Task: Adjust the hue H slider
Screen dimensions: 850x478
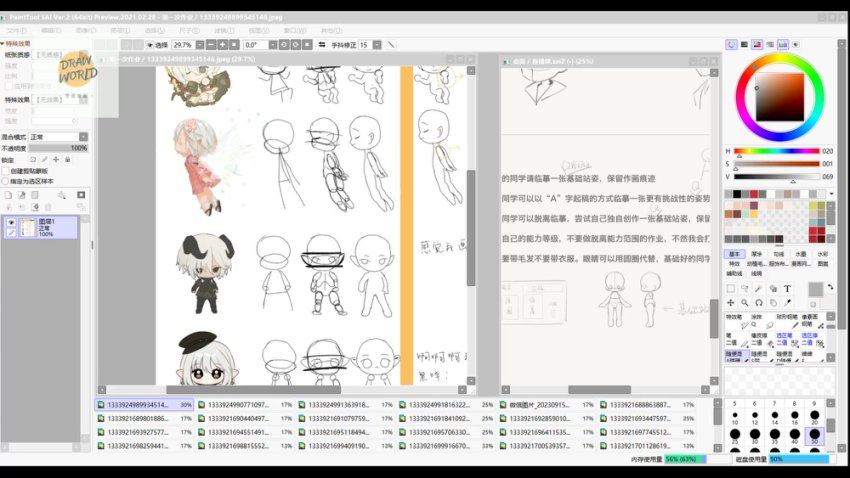Action: tap(775, 151)
